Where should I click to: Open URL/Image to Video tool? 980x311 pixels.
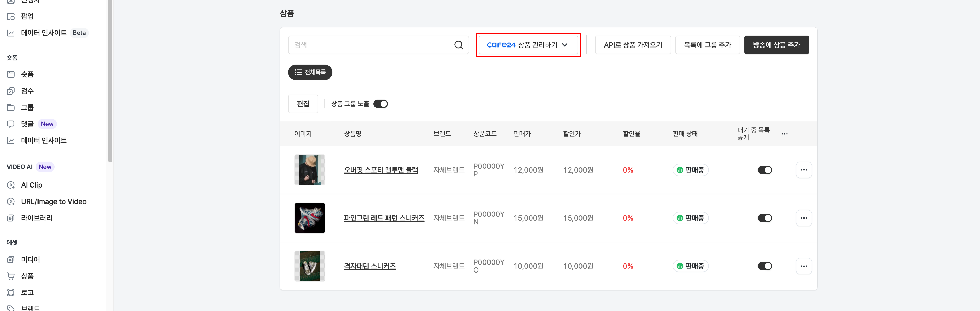(x=54, y=201)
